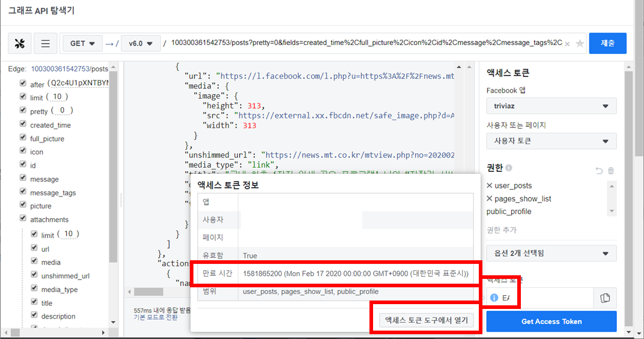Edit attachments limit value 10

[x=68, y=234]
